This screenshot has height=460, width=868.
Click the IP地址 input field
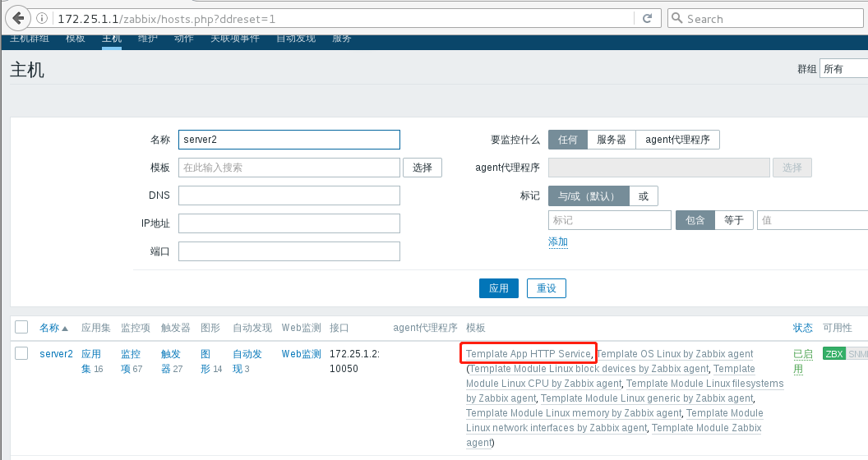tap(289, 223)
